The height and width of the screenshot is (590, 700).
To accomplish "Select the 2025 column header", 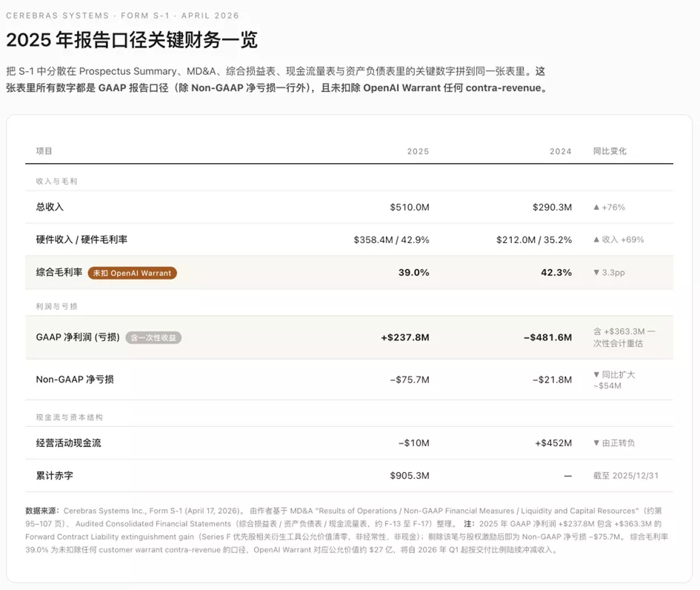I will click(418, 151).
